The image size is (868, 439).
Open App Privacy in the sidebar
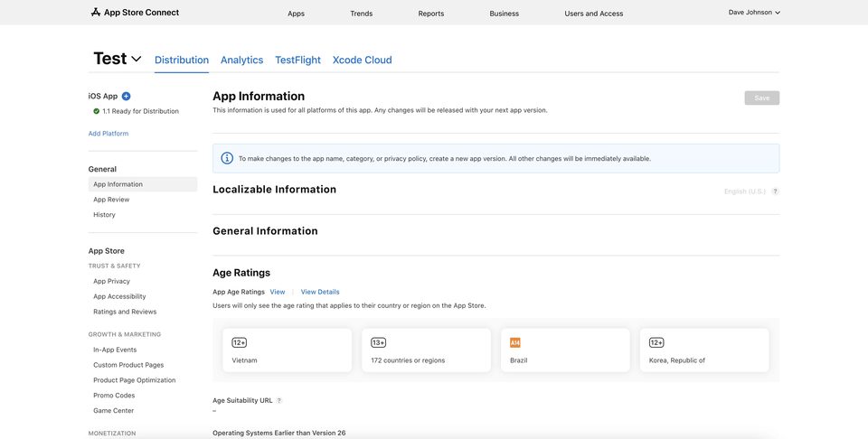point(111,282)
